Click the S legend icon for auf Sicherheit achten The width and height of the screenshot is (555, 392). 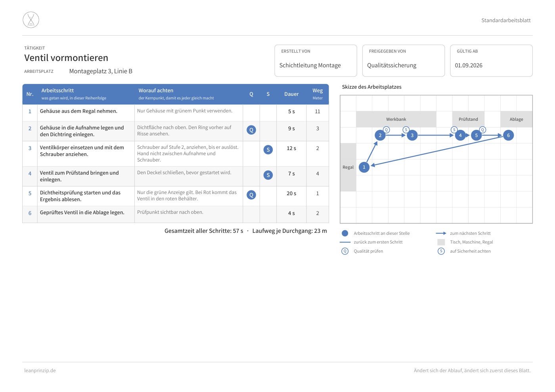(441, 251)
